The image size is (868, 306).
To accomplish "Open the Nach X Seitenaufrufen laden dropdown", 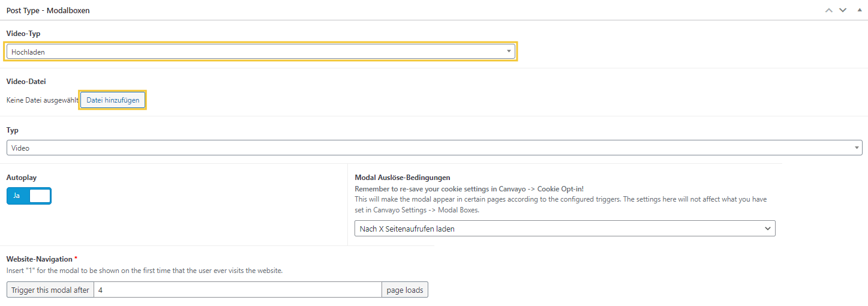I will 564,229.
